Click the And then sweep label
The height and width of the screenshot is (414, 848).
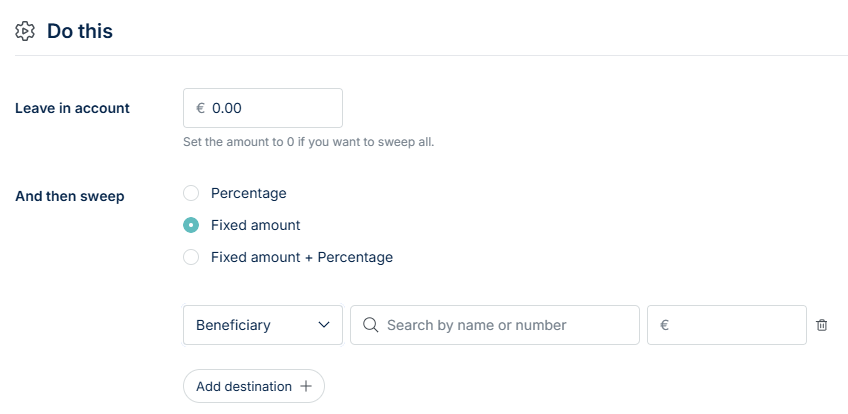coord(69,196)
